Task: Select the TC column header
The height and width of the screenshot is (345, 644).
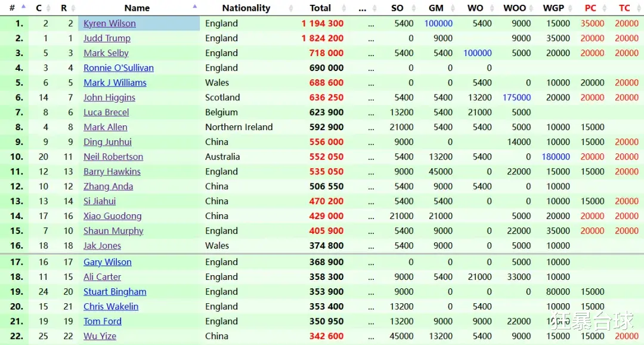Action: tap(624, 8)
